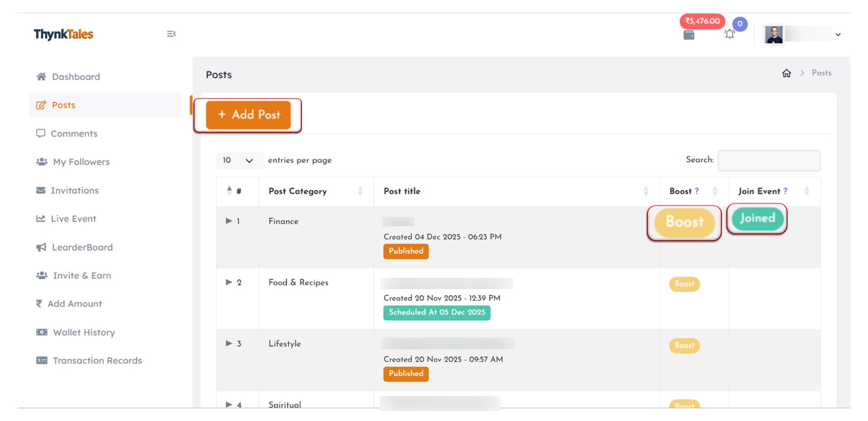
Task: Sort table by Post Category column
Action: click(x=360, y=191)
